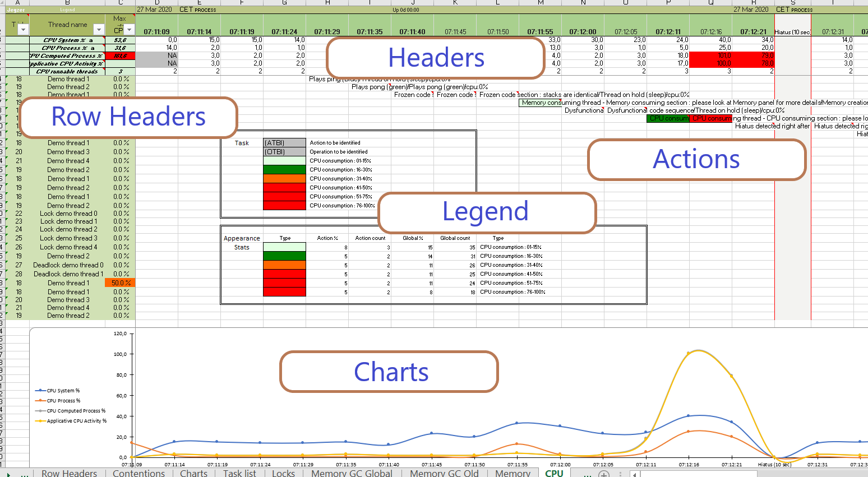Screen dimensions: 868x477
Task: Click the large Charts label callout
Action: coord(390,372)
